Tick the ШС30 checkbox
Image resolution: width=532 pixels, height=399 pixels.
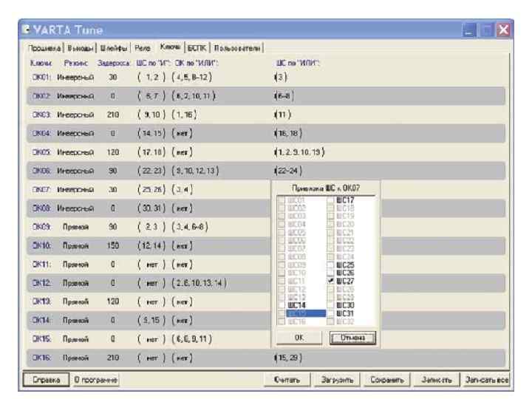[330, 305]
